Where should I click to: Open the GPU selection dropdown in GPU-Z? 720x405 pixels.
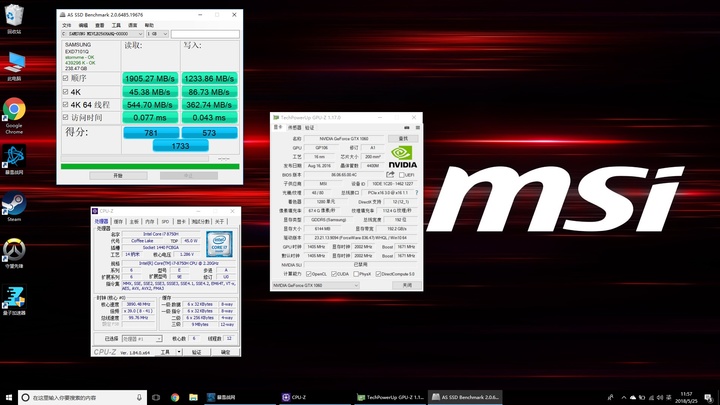pos(315,285)
